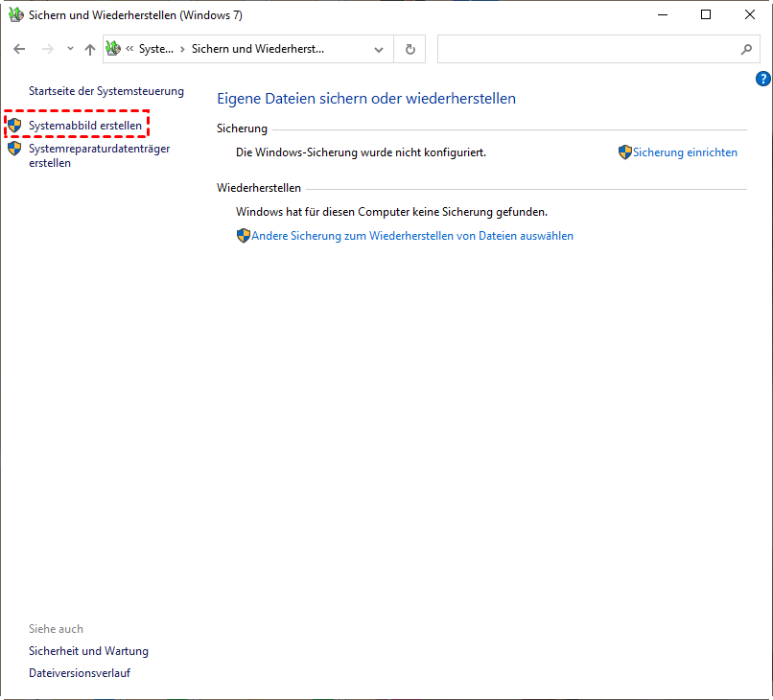Choose Andere Sicherung zum Wiederherstellen auswählen

click(412, 236)
